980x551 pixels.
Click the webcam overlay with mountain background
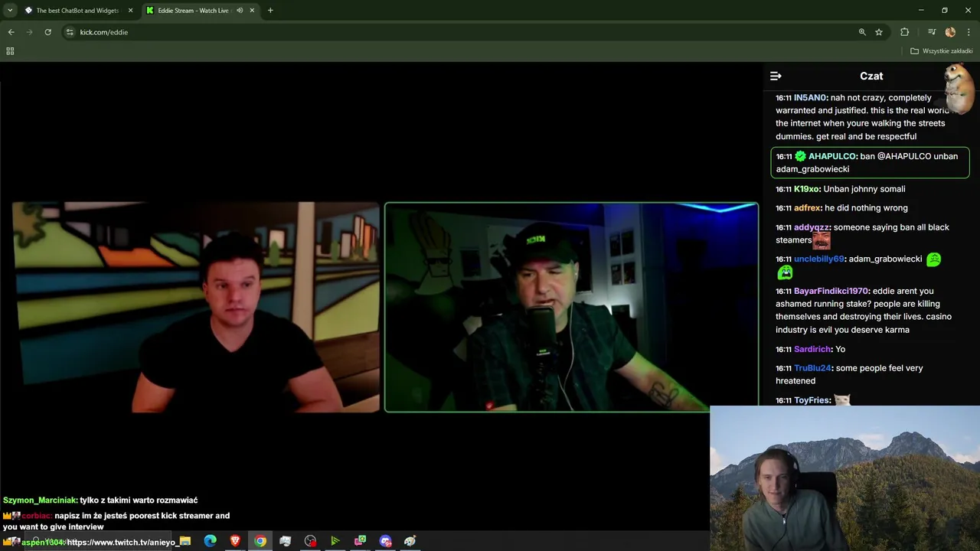coord(844,478)
